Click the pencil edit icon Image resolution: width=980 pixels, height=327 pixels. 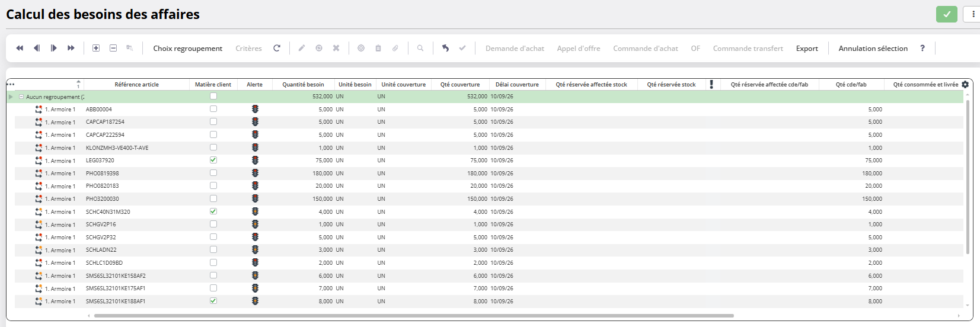point(302,48)
